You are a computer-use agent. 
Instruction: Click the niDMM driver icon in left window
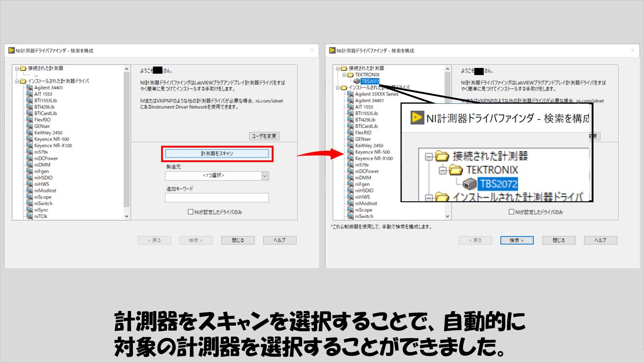[29, 165]
